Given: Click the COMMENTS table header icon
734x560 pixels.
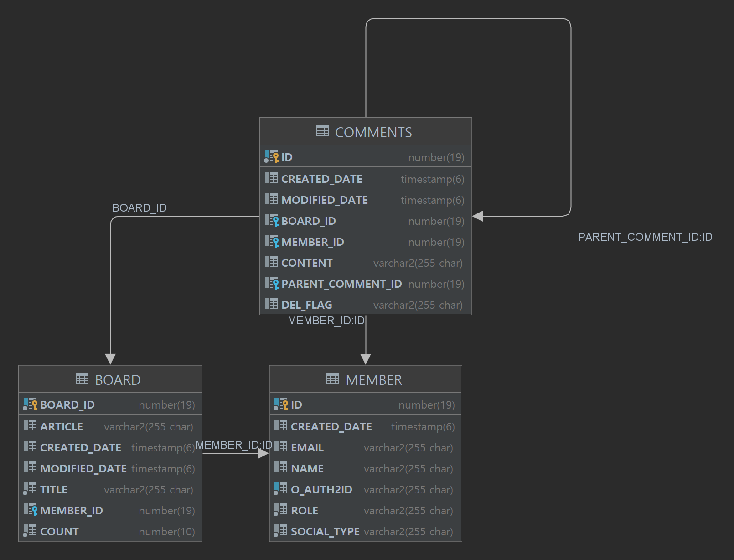Looking at the screenshot, I should tap(322, 132).
